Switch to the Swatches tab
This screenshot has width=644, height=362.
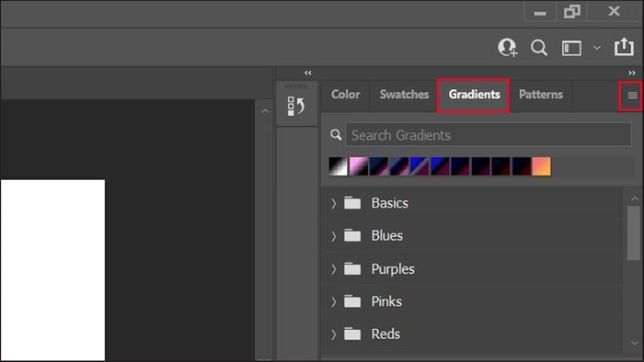(x=404, y=95)
